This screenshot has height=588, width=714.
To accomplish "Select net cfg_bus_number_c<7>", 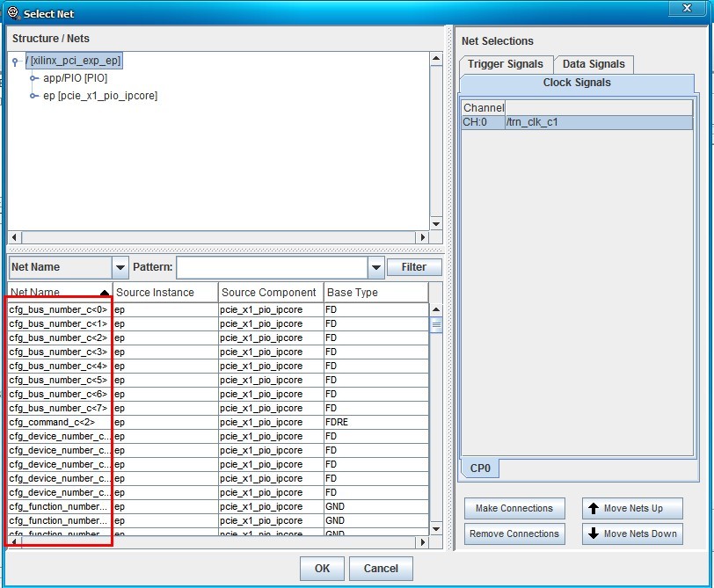I will click(x=60, y=409).
